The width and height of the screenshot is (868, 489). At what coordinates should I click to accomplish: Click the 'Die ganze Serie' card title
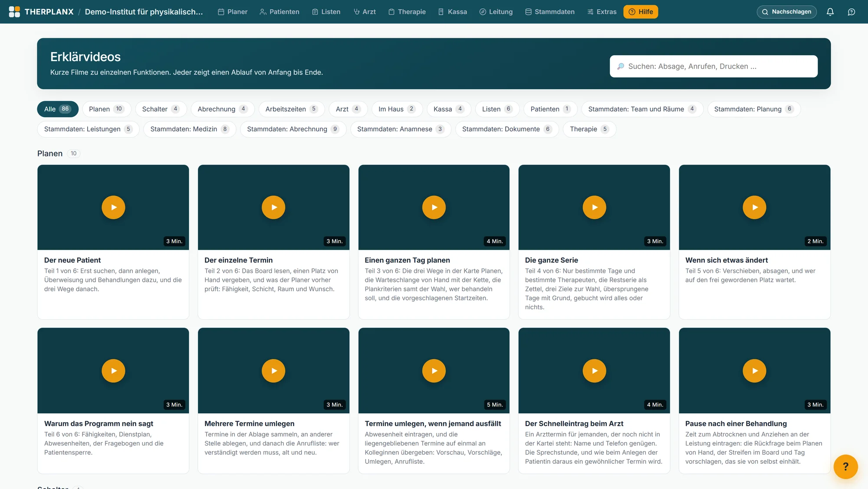click(551, 260)
